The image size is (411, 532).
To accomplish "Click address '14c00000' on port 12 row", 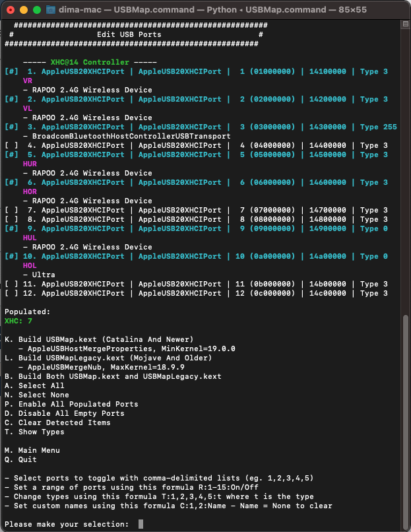I will pyautogui.click(x=328, y=294).
